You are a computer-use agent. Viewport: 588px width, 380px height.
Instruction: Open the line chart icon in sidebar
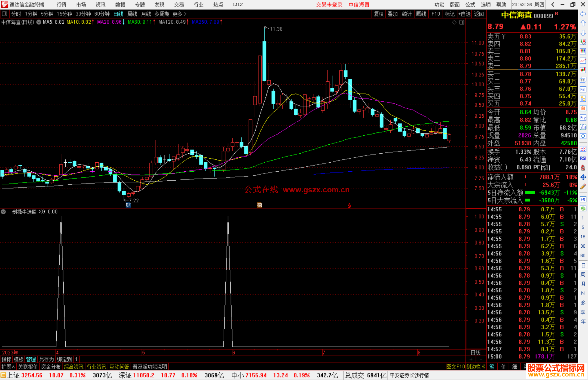pos(583,61)
